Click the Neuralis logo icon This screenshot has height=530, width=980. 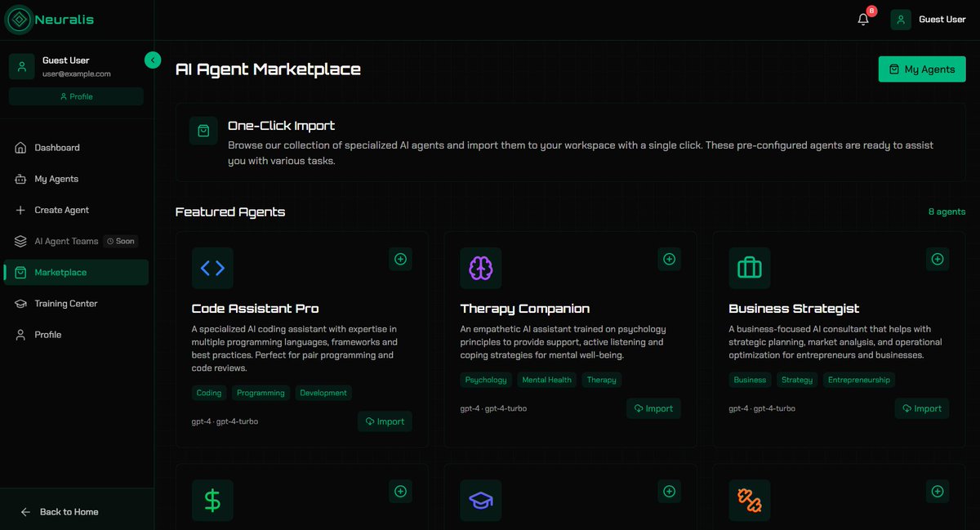16,20
